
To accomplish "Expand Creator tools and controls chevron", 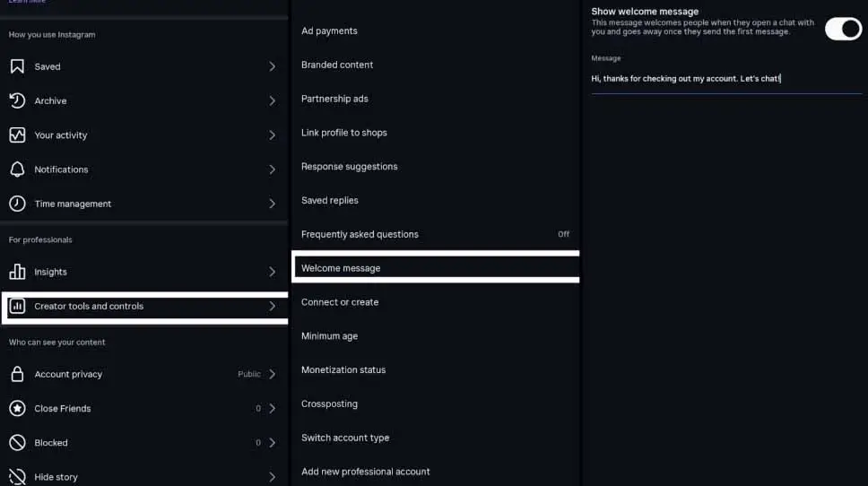I will [273, 306].
